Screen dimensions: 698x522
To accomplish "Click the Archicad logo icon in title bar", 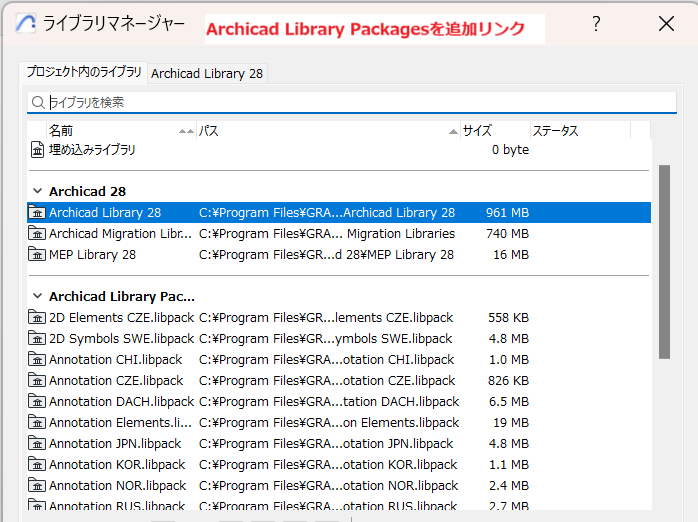I will click(x=26, y=23).
